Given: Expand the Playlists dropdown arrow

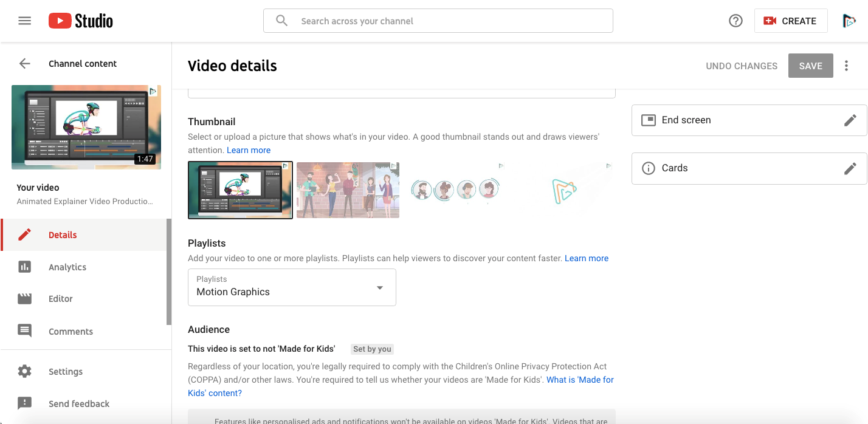Looking at the screenshot, I should 380,287.
